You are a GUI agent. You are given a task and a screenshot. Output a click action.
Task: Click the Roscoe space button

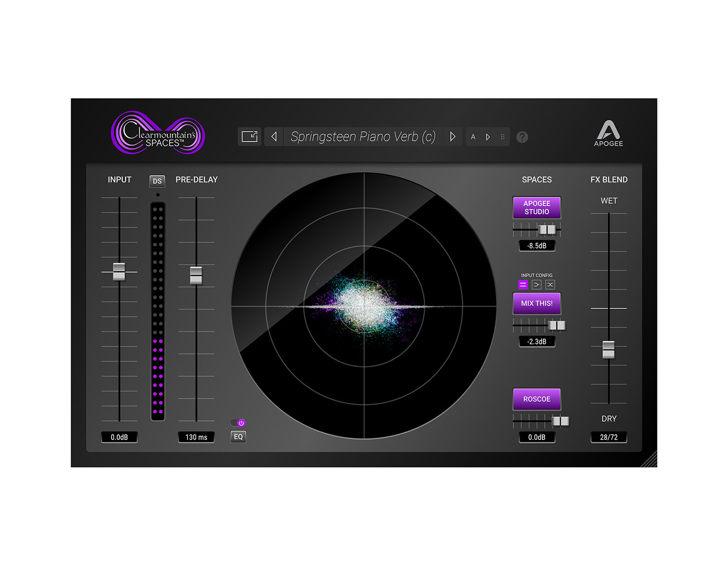coord(537,399)
